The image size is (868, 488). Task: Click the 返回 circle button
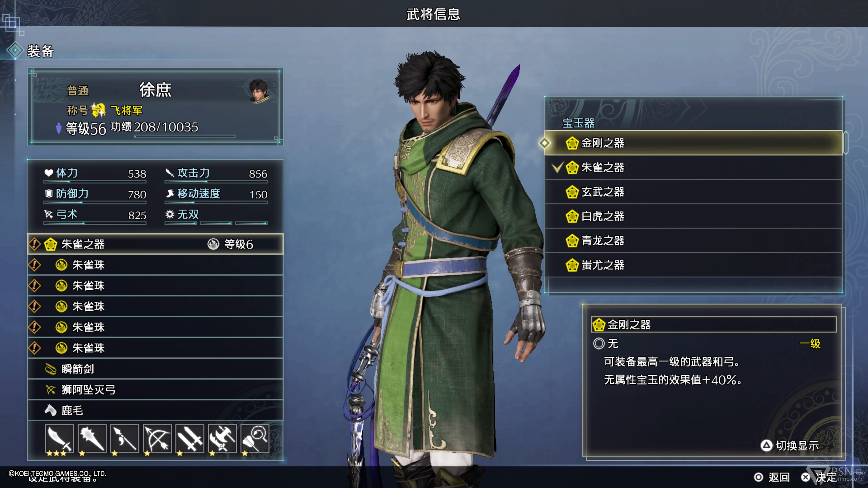772,477
